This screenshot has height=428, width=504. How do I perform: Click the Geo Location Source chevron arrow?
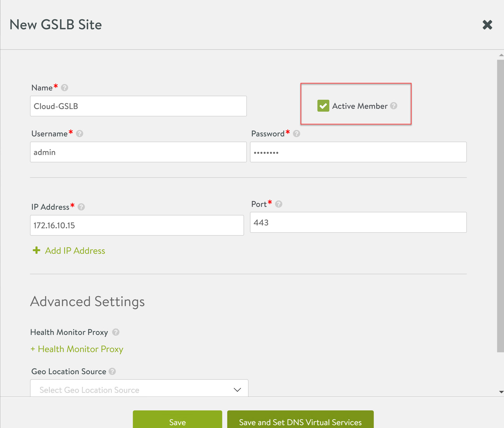(237, 390)
